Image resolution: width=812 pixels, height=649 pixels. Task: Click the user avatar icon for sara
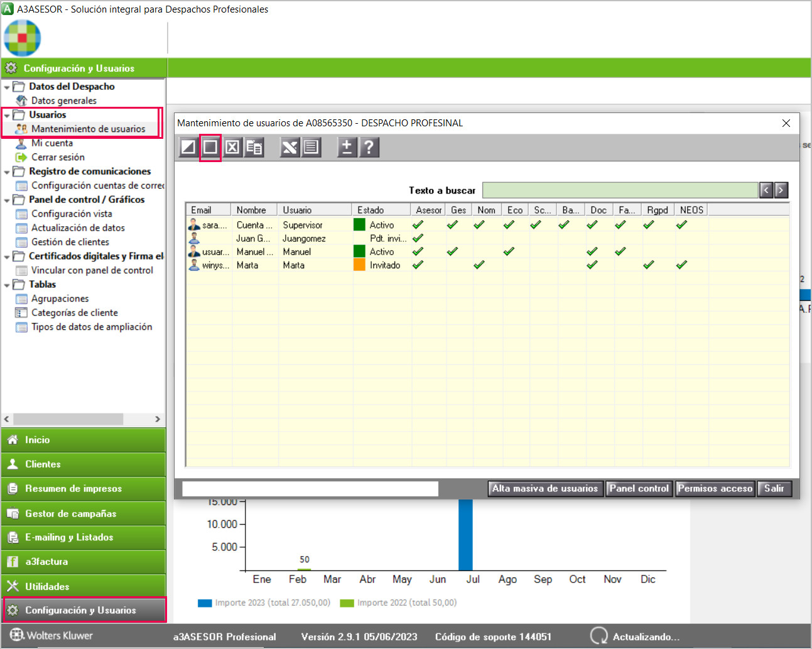194,225
